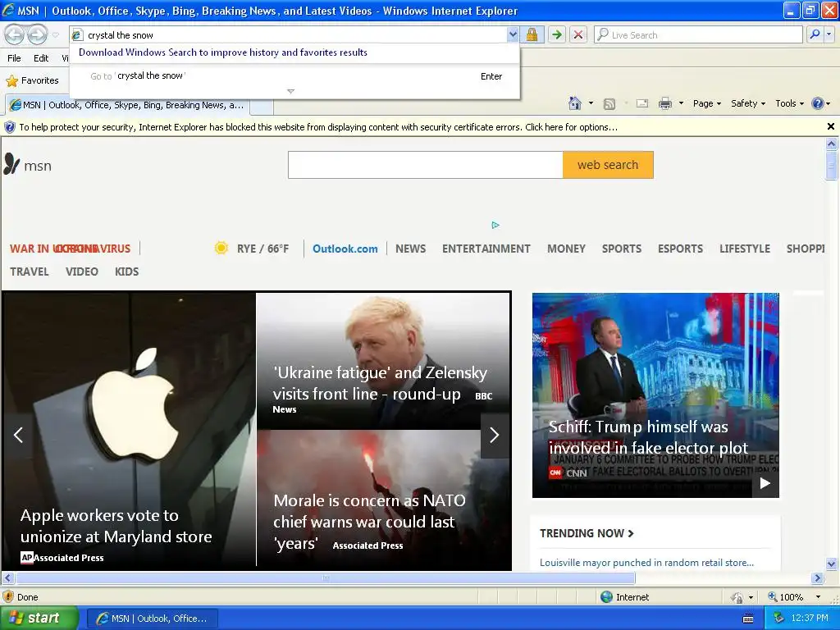Open Louisville mayor punched trending story
Viewport: 840px width, 630px height.
pyautogui.click(x=646, y=563)
